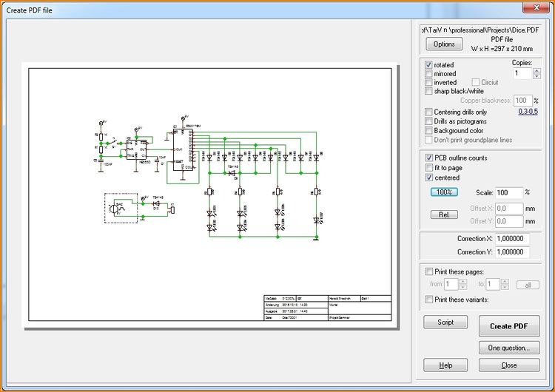Toggle the inverted checkbox
This screenshot has height=392, width=555.
428,83
